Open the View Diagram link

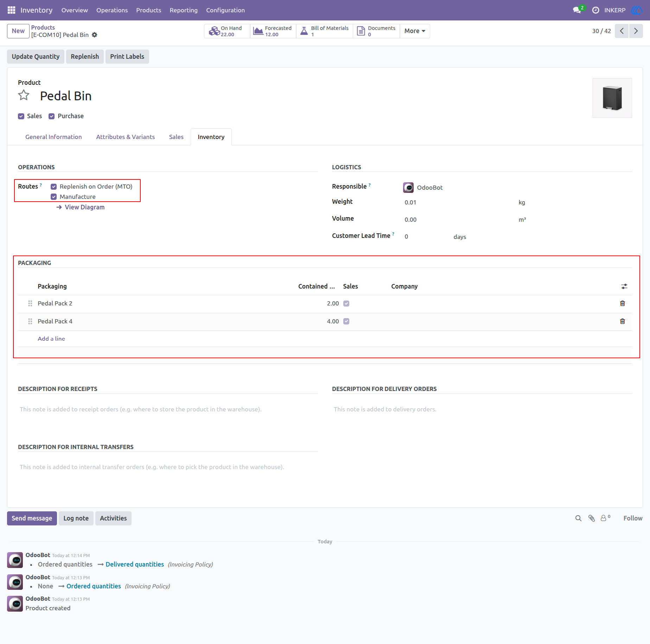click(81, 207)
